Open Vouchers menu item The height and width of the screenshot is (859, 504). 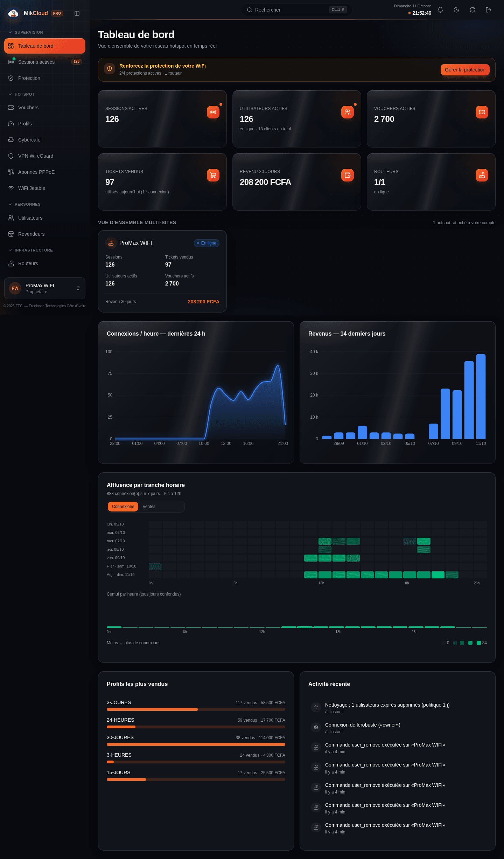(x=45, y=108)
